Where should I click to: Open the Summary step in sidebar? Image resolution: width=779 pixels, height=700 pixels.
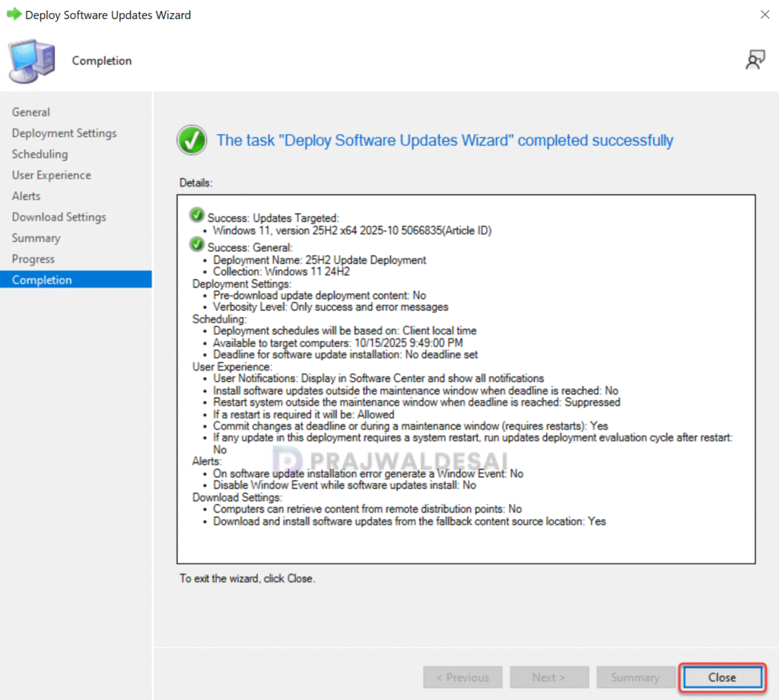(x=36, y=238)
